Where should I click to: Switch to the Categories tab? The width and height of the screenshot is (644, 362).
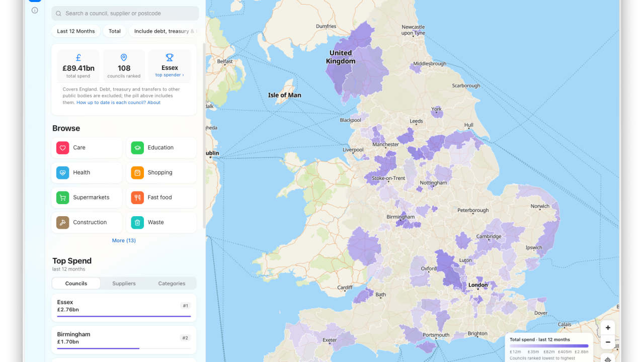(172, 284)
